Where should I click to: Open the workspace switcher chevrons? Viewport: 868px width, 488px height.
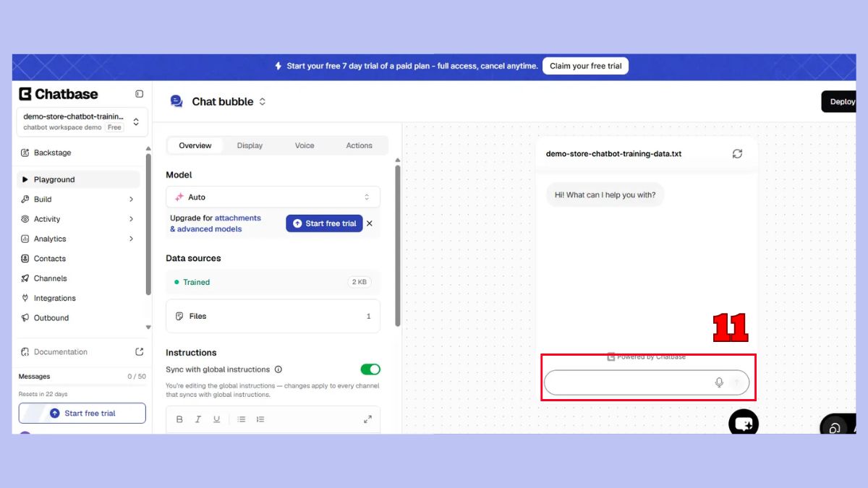(136, 121)
